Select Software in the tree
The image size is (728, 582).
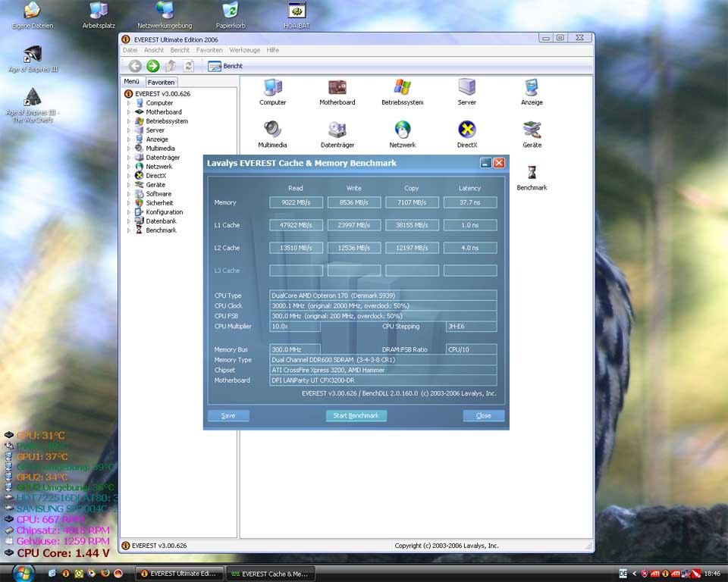(x=158, y=194)
